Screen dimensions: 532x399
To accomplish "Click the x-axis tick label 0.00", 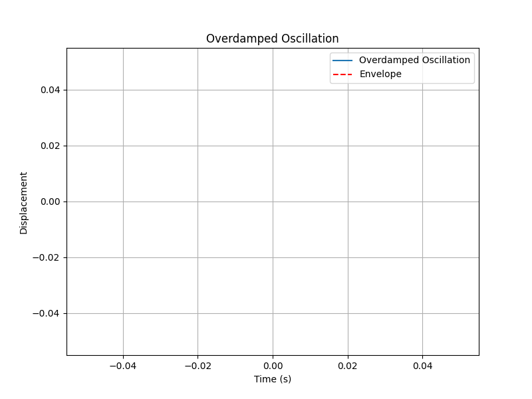I will pos(273,365).
